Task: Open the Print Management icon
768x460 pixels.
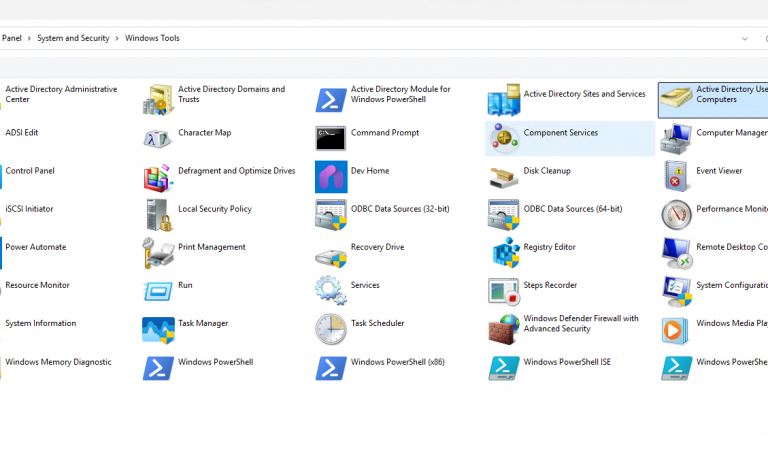Action: coord(158,253)
